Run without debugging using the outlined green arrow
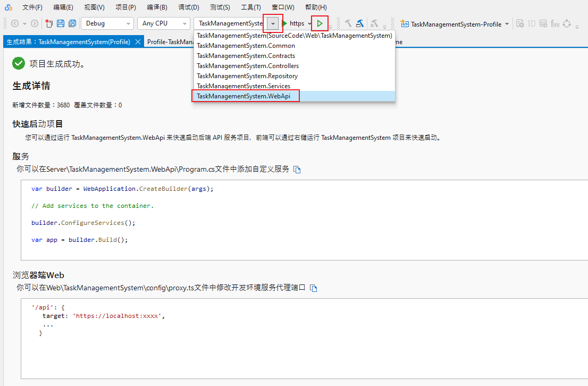This screenshot has width=588, height=386. pyautogui.click(x=318, y=23)
